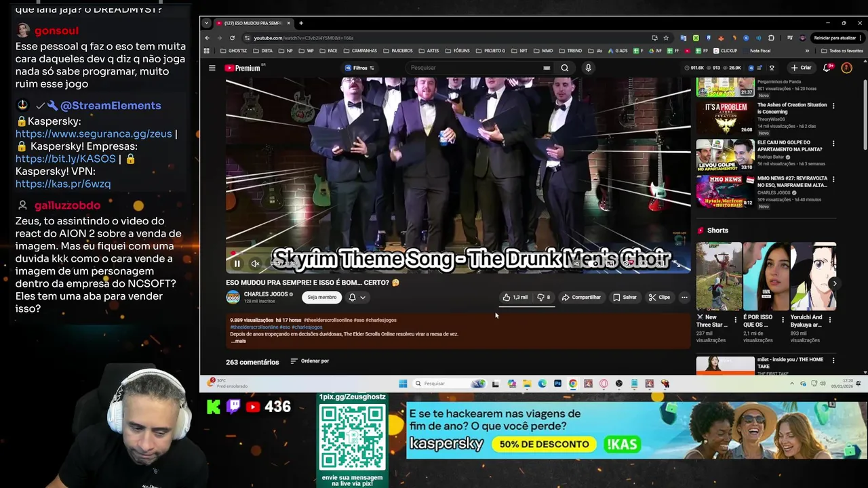The width and height of the screenshot is (868, 488).
Task: Expand hidden bookmarks with the chevron overflow
Action: [x=807, y=51]
